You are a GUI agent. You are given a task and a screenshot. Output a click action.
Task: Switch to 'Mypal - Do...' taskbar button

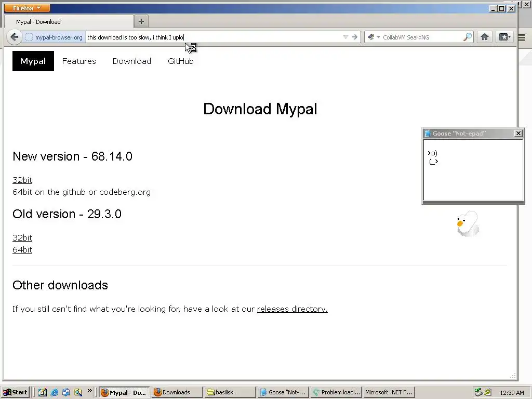(124, 392)
